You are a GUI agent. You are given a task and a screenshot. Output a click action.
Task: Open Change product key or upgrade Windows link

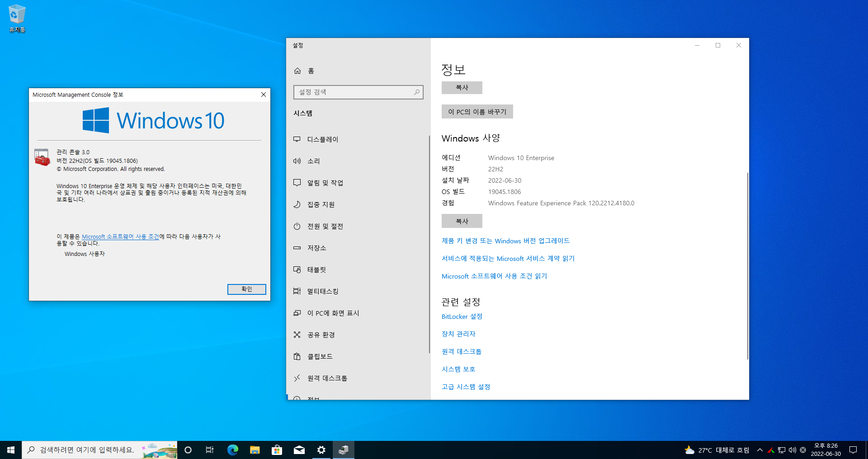click(x=505, y=241)
